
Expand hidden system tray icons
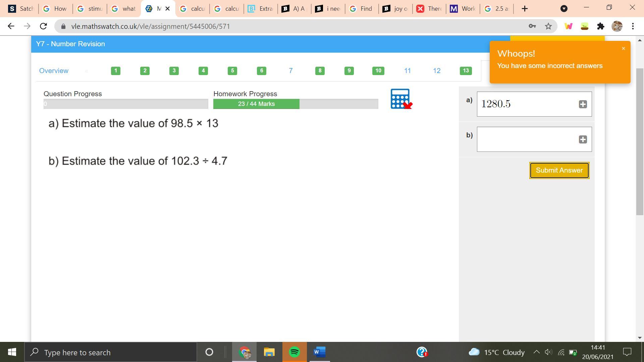pyautogui.click(x=536, y=352)
